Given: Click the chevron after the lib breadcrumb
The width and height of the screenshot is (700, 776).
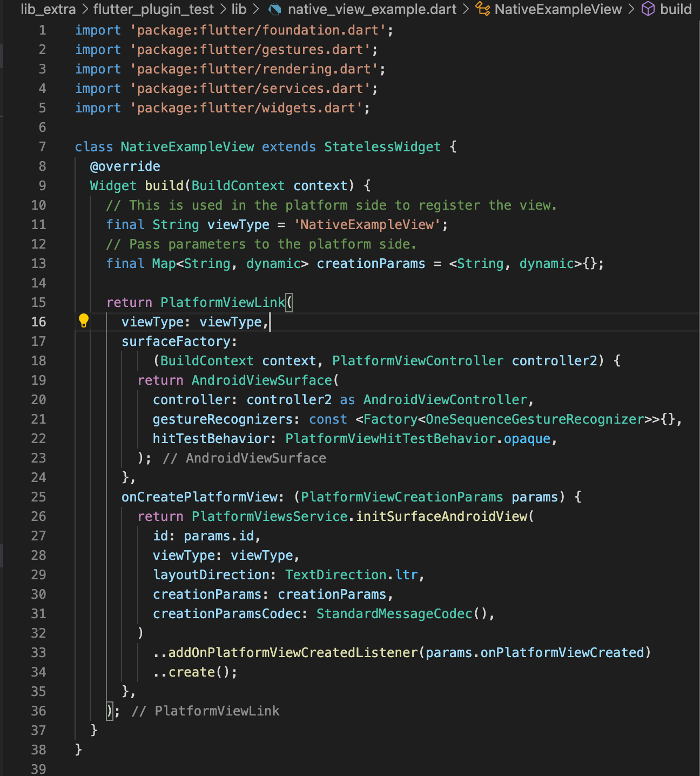Looking at the screenshot, I should click(256, 9).
